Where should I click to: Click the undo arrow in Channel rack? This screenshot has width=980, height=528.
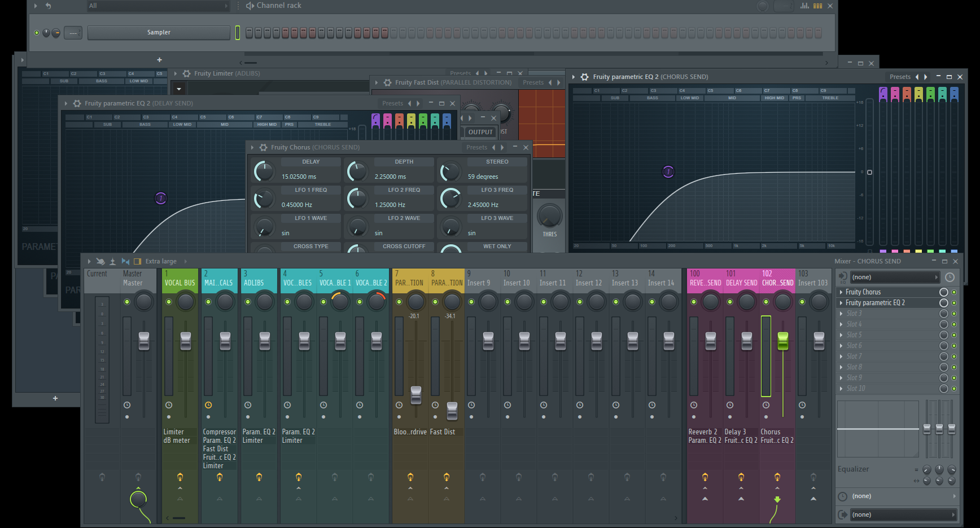tap(49, 6)
